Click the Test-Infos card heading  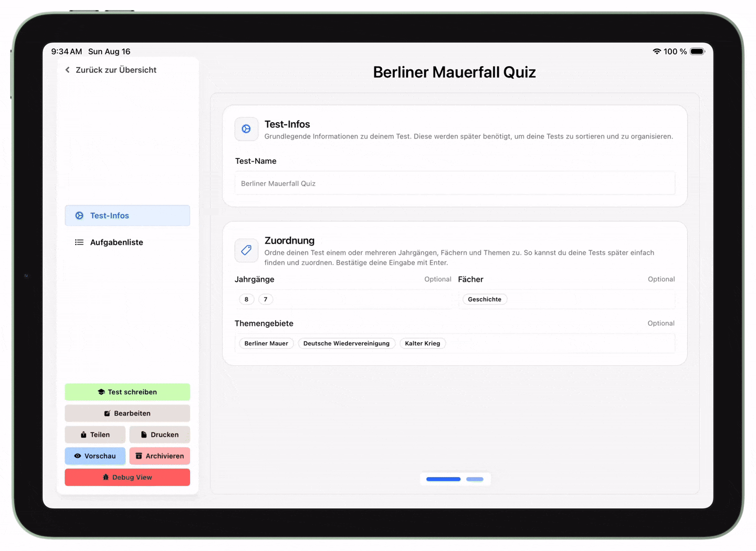(287, 124)
